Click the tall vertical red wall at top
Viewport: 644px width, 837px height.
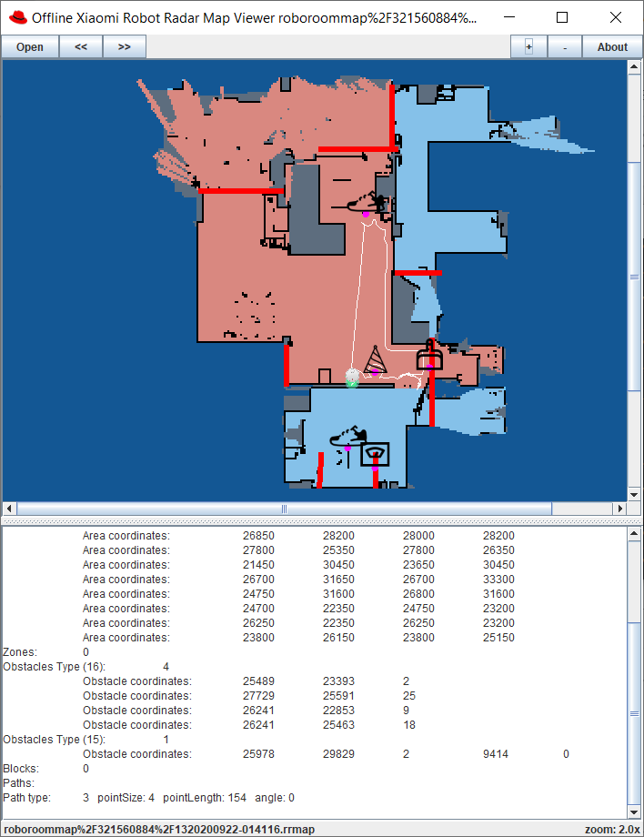tap(392, 117)
